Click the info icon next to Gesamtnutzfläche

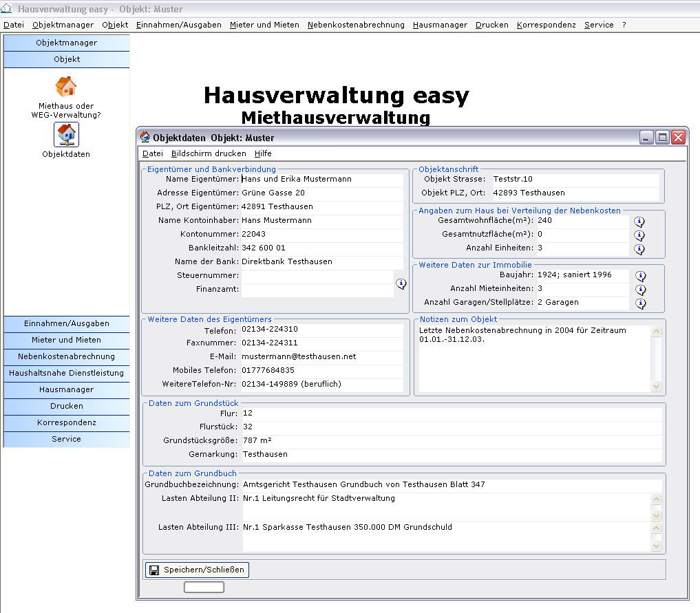(639, 235)
